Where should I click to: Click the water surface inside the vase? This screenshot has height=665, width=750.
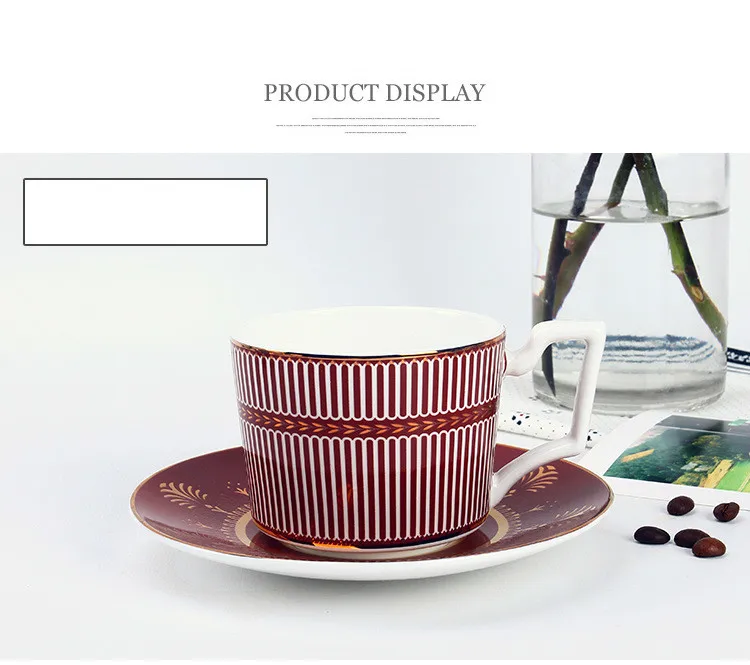click(x=630, y=211)
